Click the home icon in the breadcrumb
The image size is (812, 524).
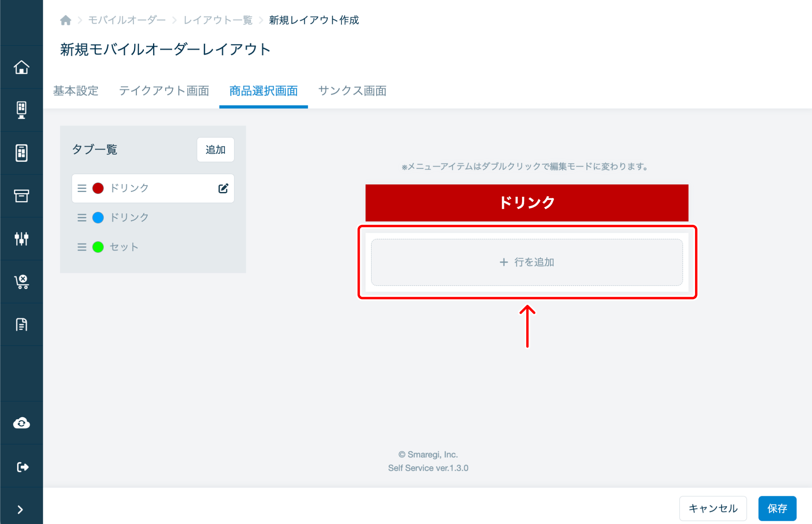pos(66,20)
